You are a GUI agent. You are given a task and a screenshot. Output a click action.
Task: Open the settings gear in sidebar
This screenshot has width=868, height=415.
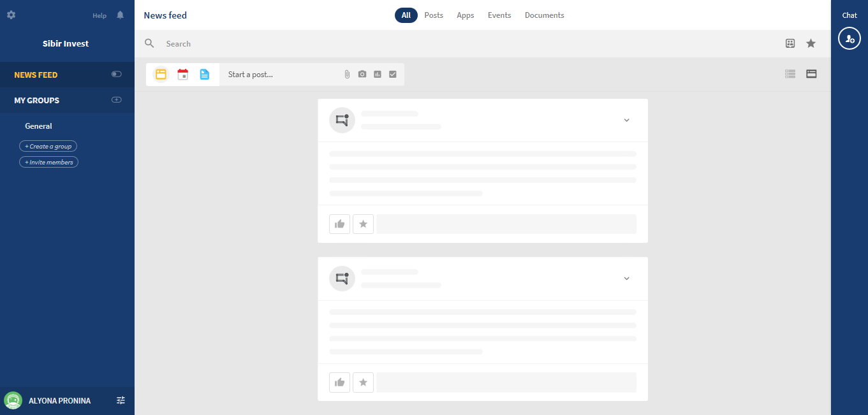point(11,15)
